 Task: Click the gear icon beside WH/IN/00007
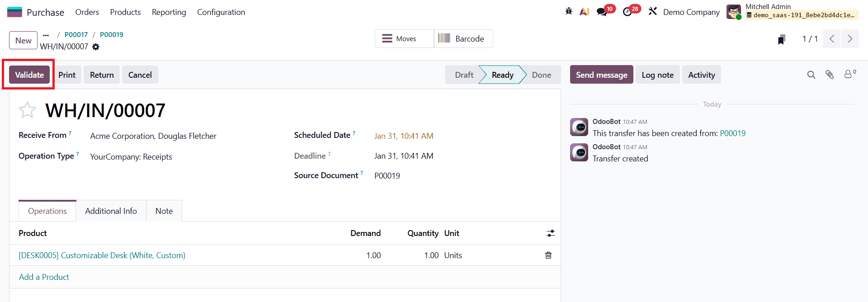(x=96, y=47)
